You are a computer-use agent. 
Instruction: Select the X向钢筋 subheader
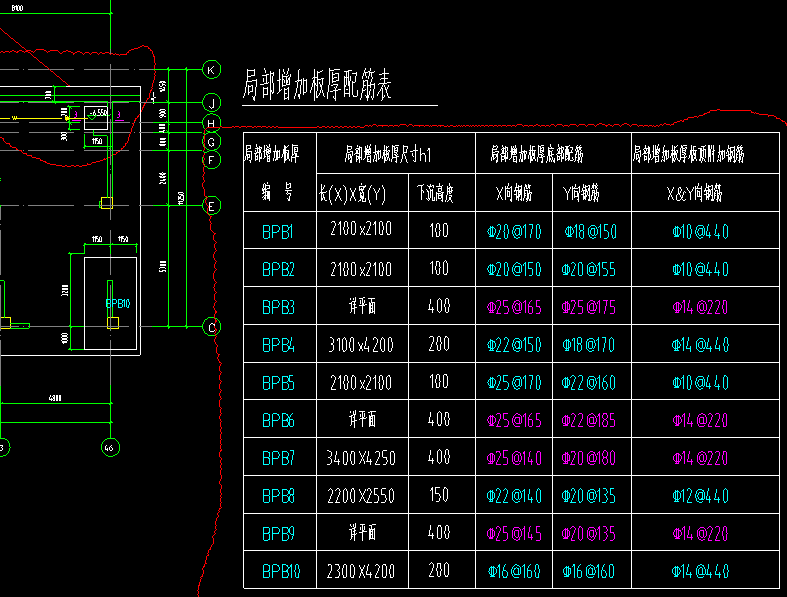click(514, 193)
